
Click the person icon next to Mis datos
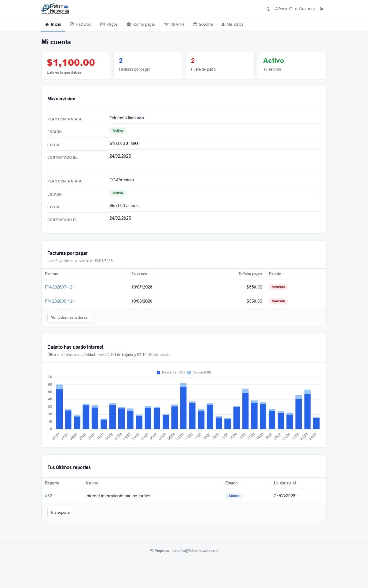click(223, 25)
